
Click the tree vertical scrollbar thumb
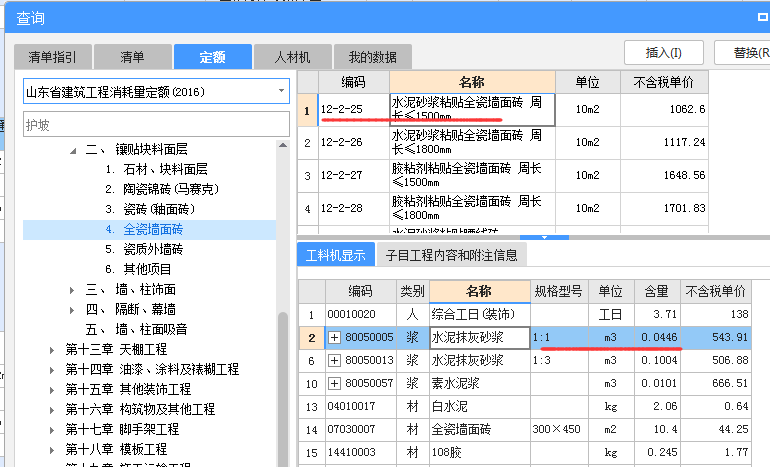point(283,389)
